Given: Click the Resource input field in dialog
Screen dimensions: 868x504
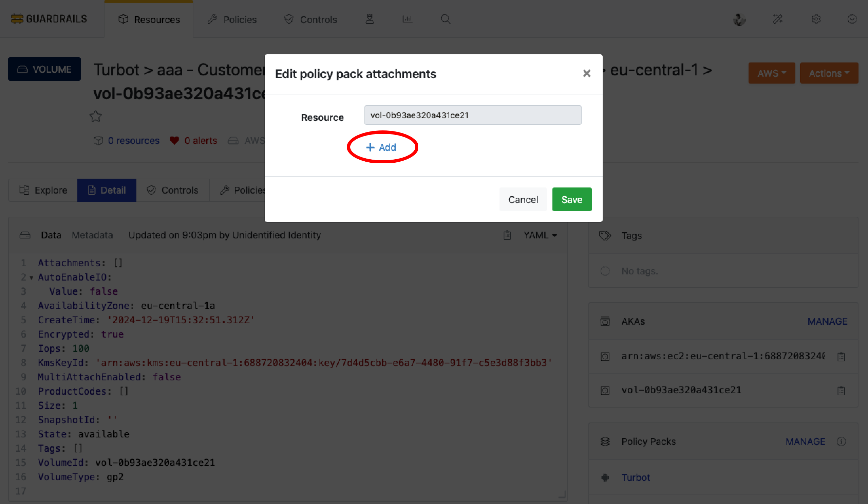Looking at the screenshot, I should pos(472,115).
